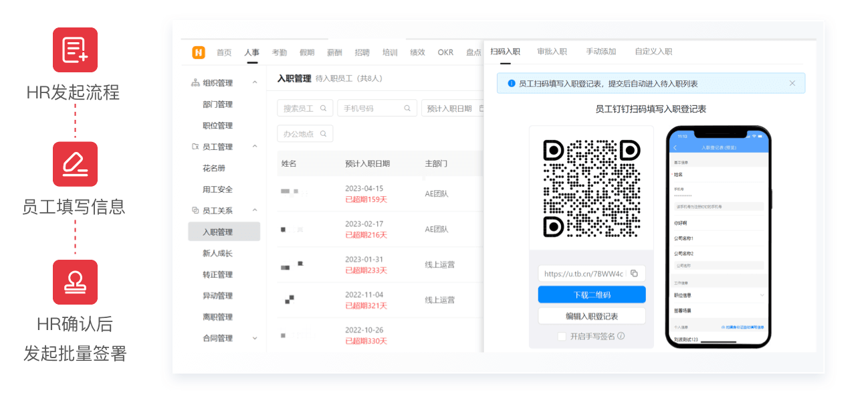Viewport: 868px width, 399px height.
Task: Select 入职管理 in the sidebar
Action: (x=224, y=232)
